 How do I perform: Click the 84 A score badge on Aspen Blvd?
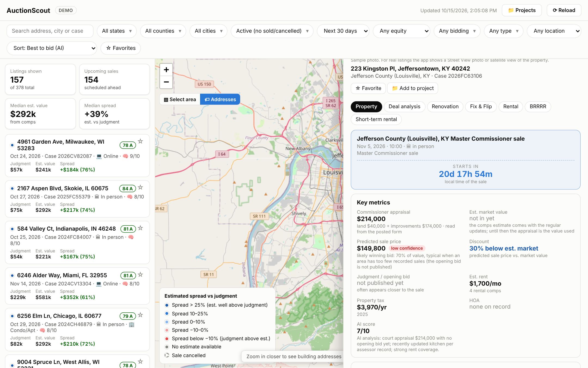click(127, 188)
